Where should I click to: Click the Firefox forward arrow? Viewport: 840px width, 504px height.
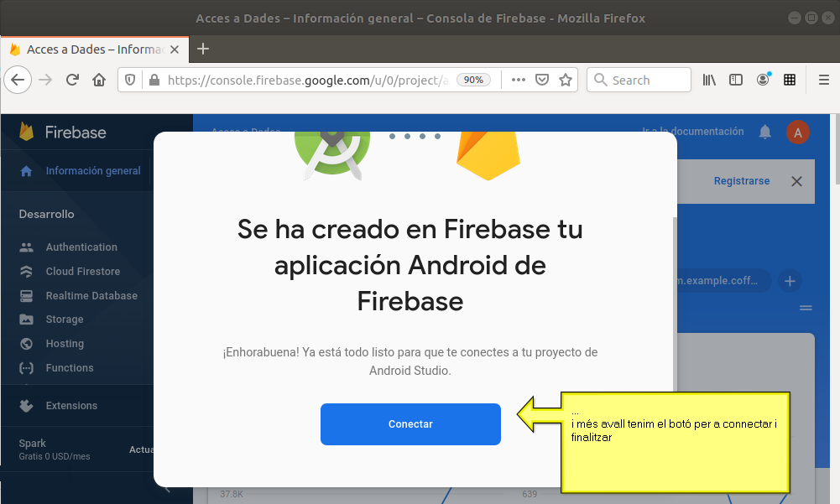click(45, 80)
